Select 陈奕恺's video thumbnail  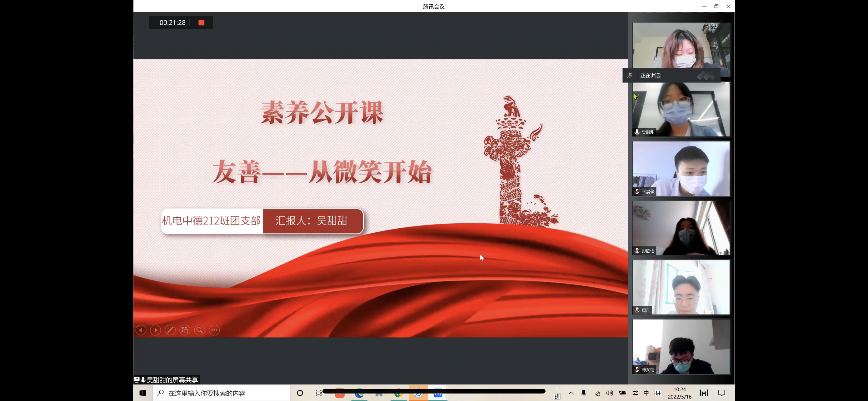[681, 346]
